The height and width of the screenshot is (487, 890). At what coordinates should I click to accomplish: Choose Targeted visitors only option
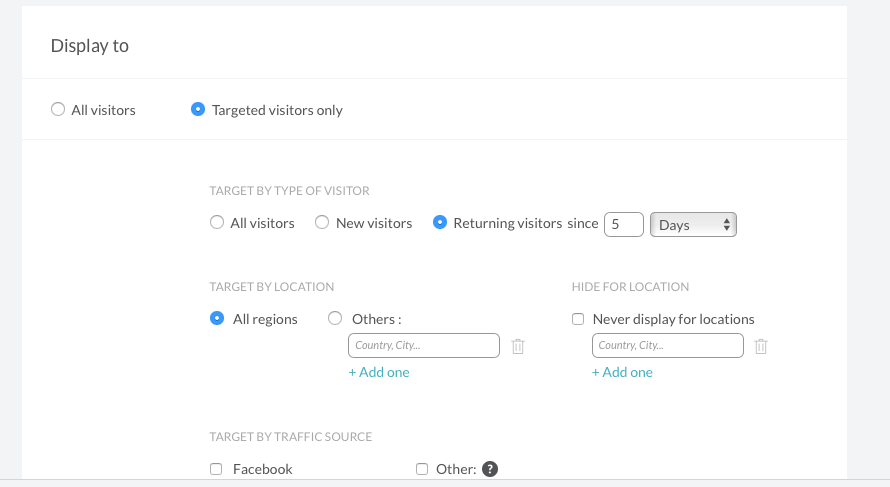198,110
